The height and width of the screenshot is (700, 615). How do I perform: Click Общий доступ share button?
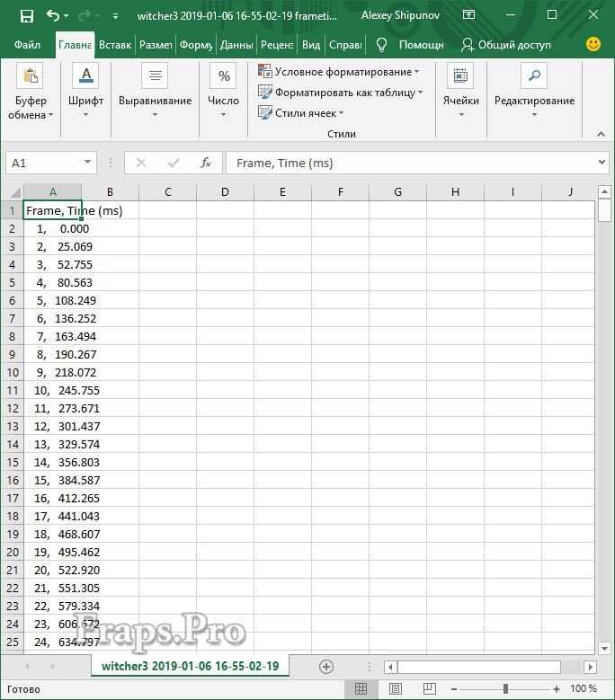tap(506, 45)
